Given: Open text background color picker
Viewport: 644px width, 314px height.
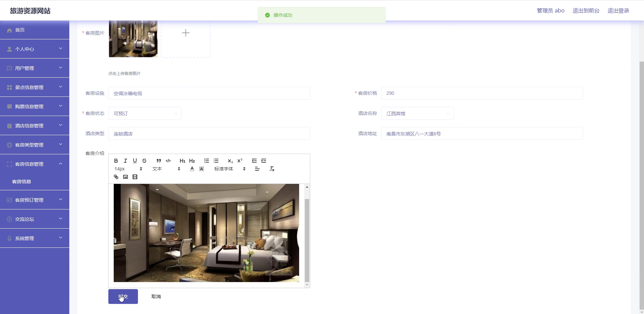Looking at the screenshot, I should coord(202,169).
